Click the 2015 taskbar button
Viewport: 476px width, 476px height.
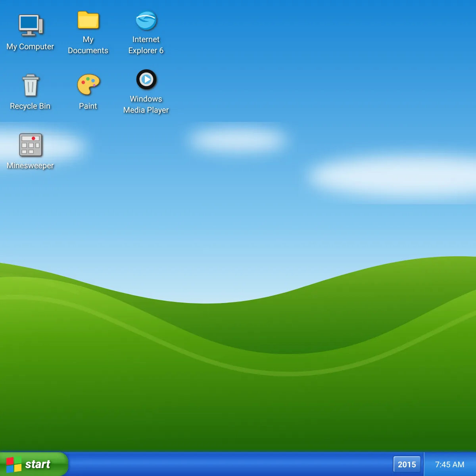407,464
